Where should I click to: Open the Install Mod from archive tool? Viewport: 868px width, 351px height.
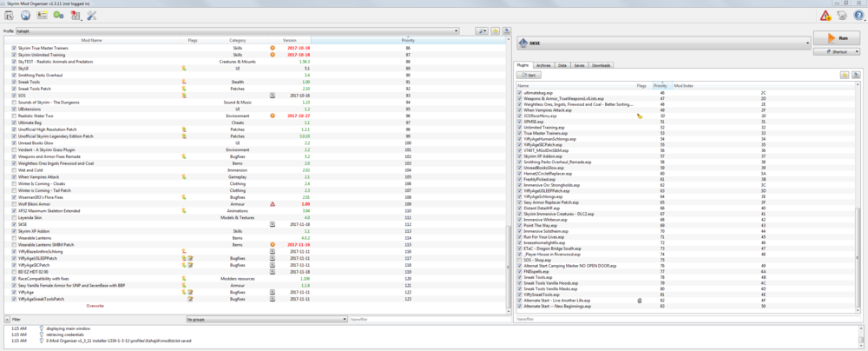[x=9, y=15]
